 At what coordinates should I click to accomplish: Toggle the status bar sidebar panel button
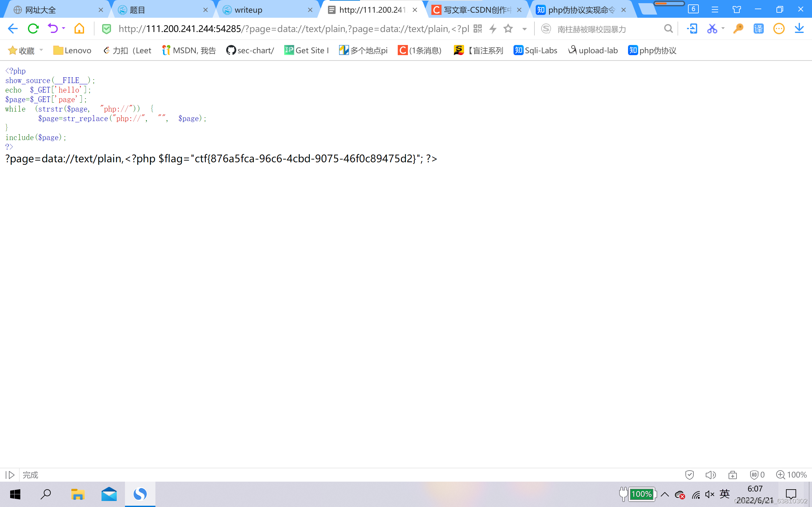click(10, 475)
